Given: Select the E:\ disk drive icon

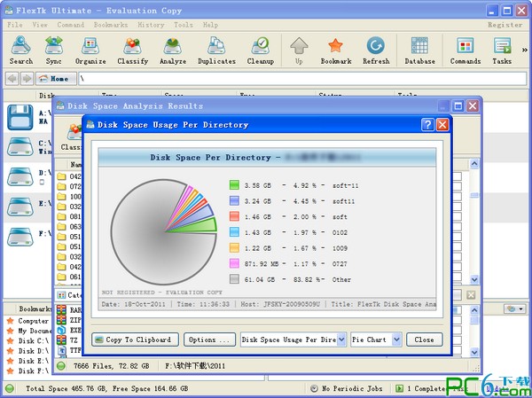Looking at the screenshot, I should point(20,207).
